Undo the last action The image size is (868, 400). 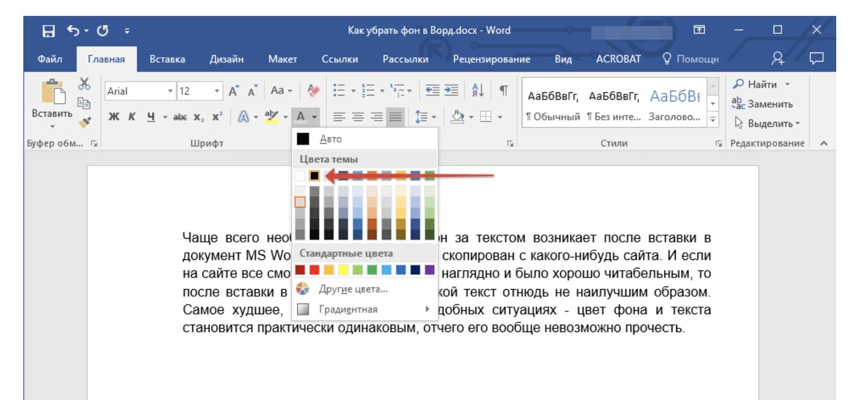tap(73, 31)
